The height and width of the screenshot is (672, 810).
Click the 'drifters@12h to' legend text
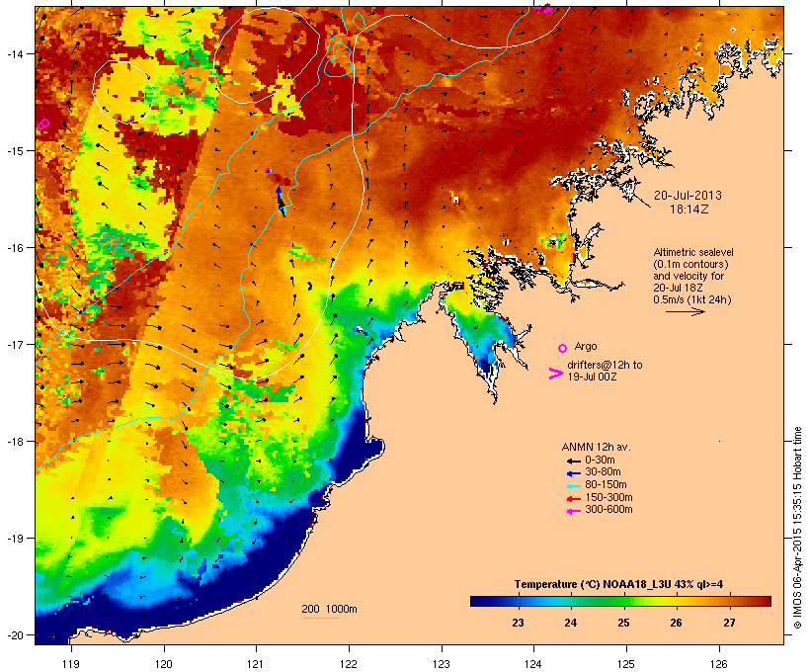coord(605,365)
